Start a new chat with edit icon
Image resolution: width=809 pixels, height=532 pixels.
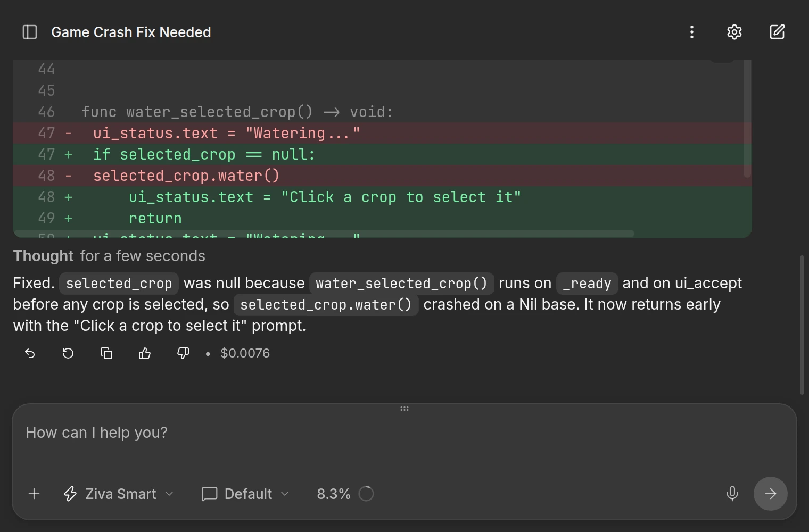(x=777, y=32)
